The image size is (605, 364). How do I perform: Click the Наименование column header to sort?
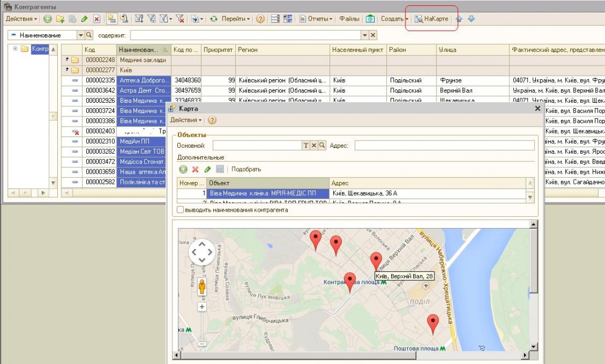tap(144, 50)
